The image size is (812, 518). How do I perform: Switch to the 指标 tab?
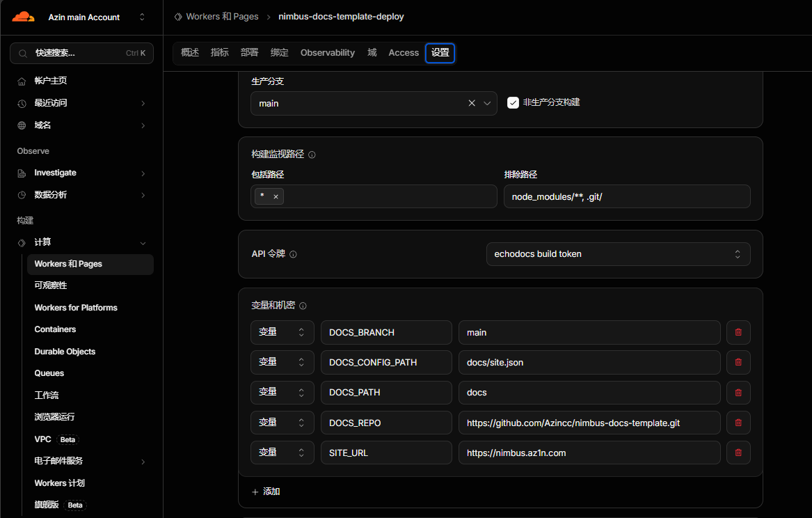(220, 53)
